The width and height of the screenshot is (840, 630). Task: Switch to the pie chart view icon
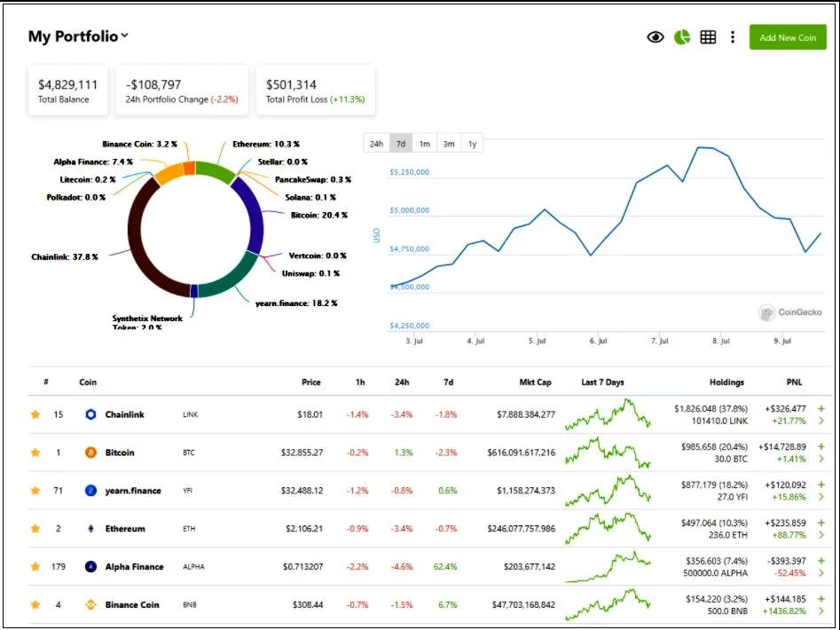click(x=682, y=37)
